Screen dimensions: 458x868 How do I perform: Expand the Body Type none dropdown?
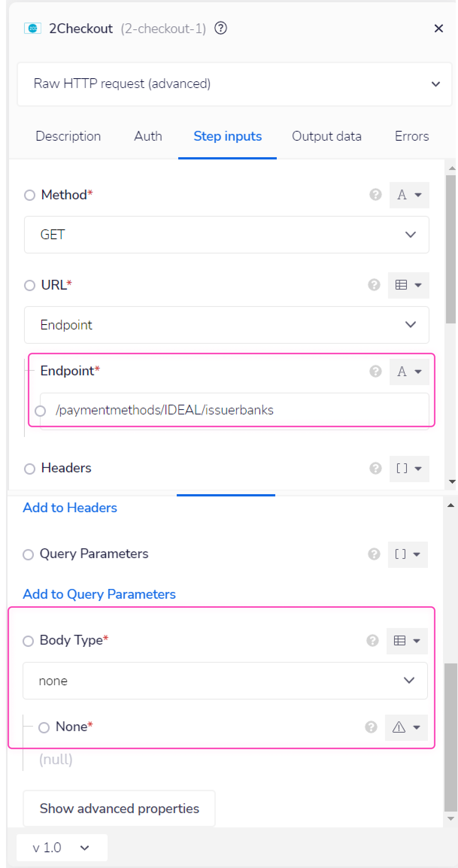coord(225,680)
